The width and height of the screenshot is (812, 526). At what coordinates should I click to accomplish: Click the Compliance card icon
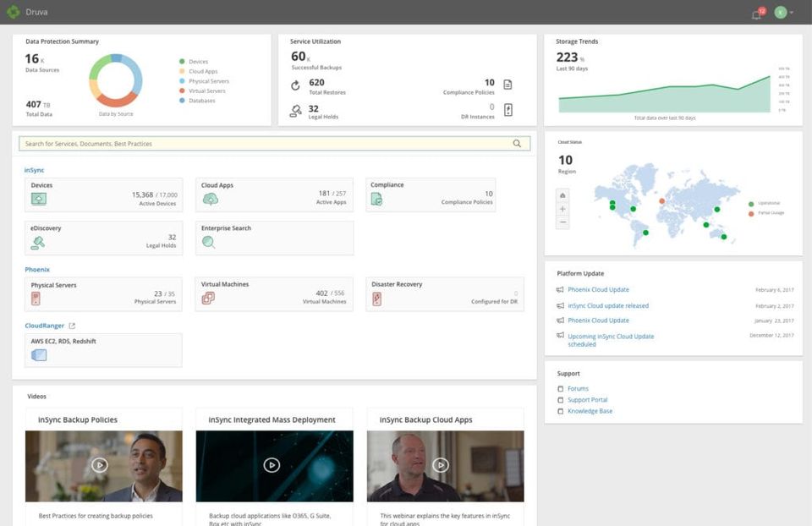click(376, 199)
